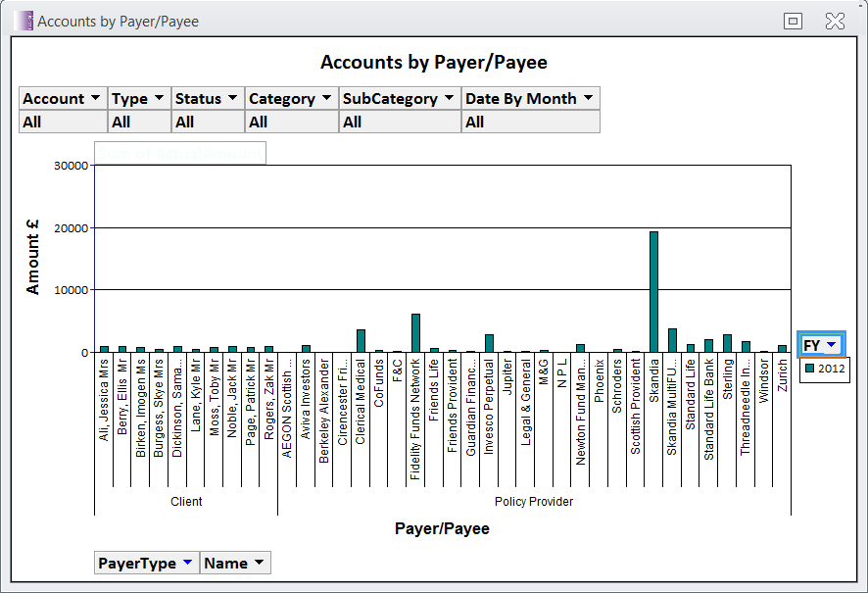Click the Friends Life axis label
Viewport: 868px width, 593px height.
[433, 390]
